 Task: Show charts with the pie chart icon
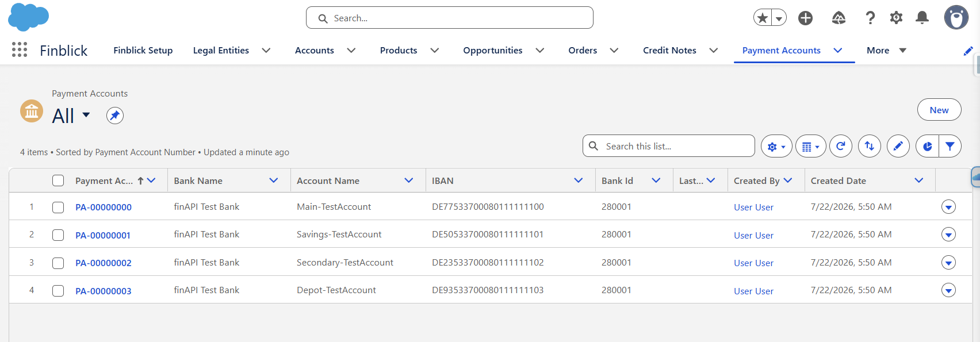coord(927,146)
